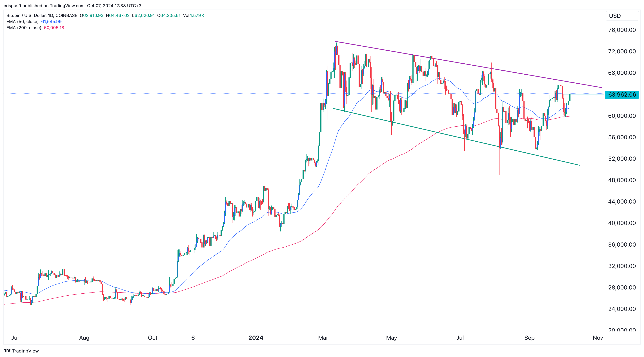The height and width of the screenshot is (357, 644).
Task: Click the May date label on time axis
Action: 392,338
